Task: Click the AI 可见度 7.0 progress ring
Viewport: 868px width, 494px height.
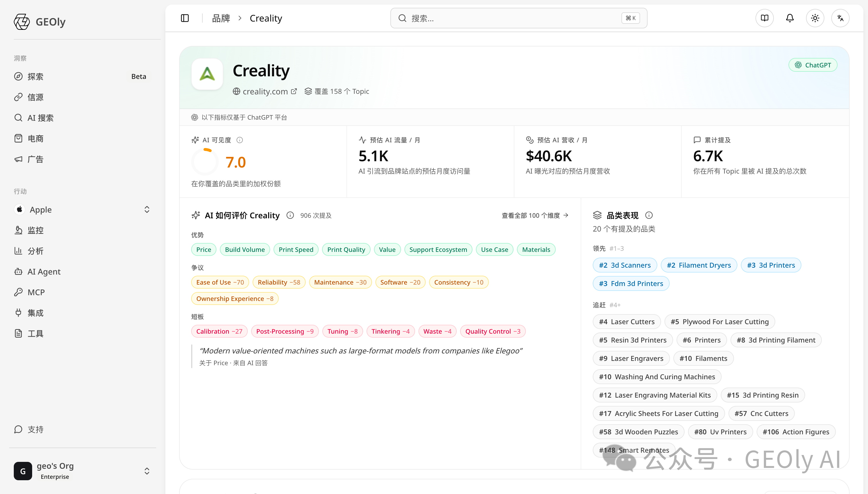Action: 205,162
